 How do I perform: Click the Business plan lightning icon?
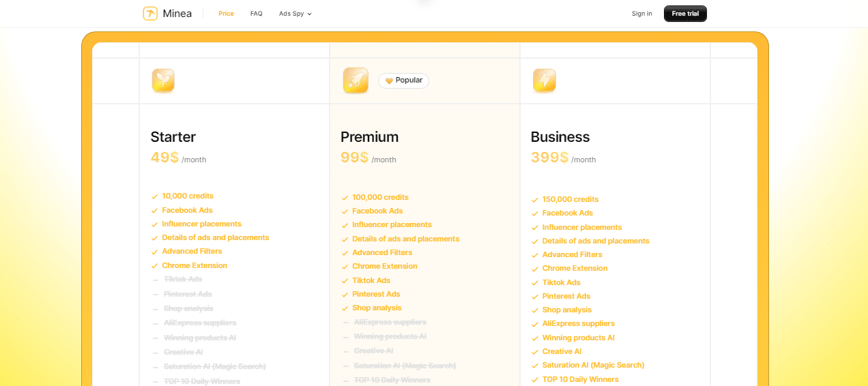pos(545,80)
